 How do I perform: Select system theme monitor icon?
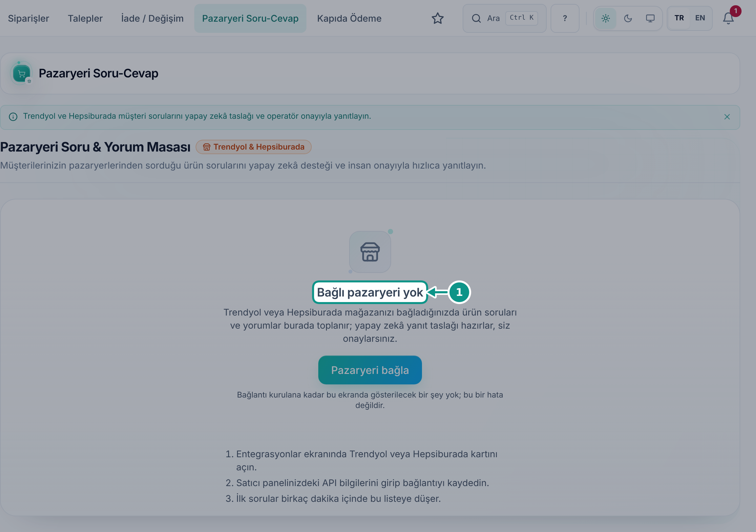click(x=650, y=18)
